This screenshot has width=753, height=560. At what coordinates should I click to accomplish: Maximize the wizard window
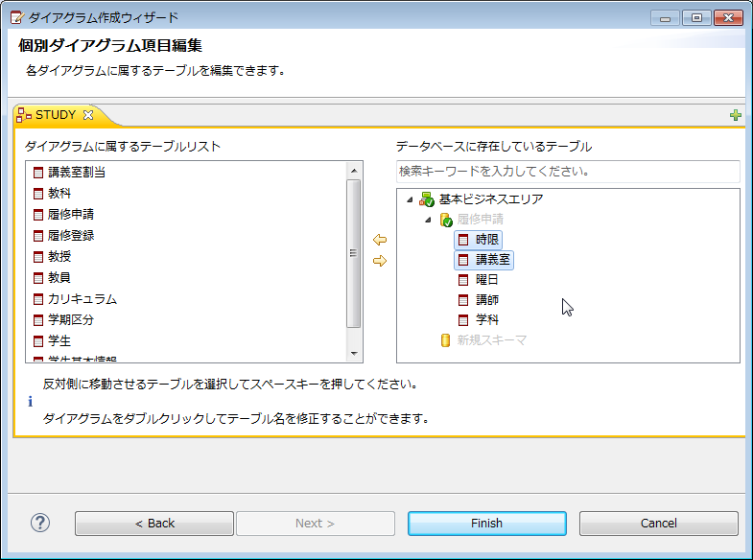pos(696,18)
